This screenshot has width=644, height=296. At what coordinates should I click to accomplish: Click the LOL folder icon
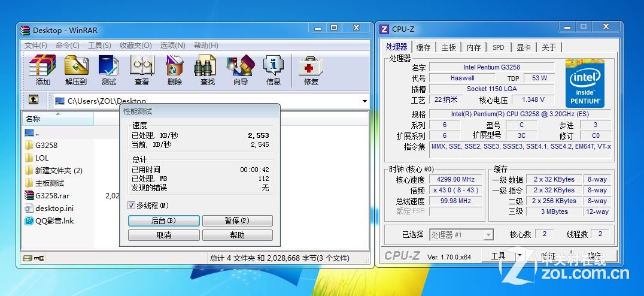pos(29,158)
